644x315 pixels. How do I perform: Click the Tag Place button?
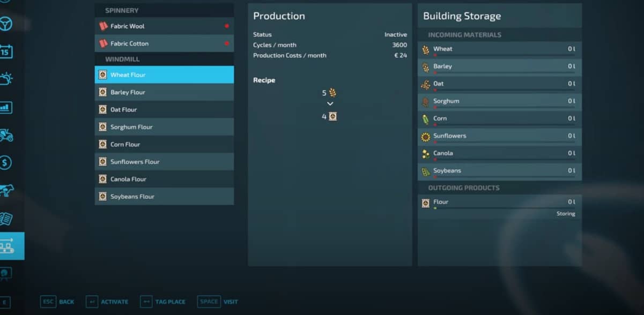[x=162, y=302]
